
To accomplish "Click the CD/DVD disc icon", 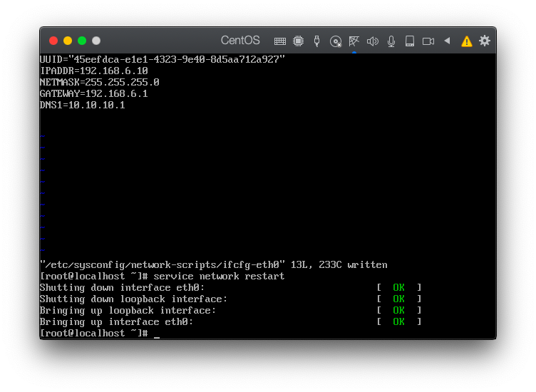I will point(335,41).
